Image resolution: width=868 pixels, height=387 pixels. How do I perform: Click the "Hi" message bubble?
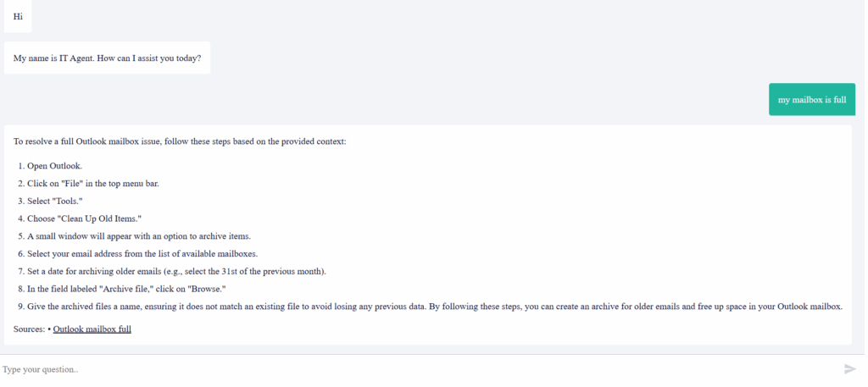tap(18, 17)
